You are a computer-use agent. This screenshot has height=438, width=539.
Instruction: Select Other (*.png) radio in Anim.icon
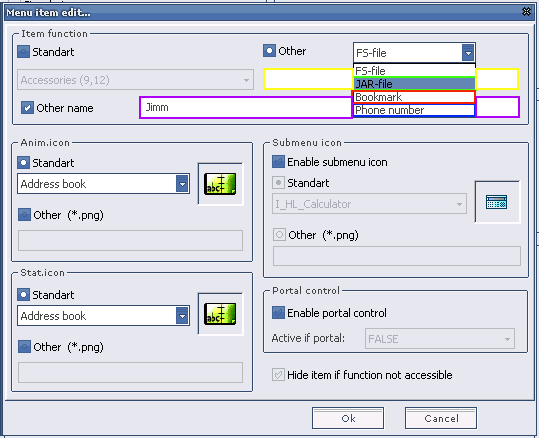[x=24, y=215]
